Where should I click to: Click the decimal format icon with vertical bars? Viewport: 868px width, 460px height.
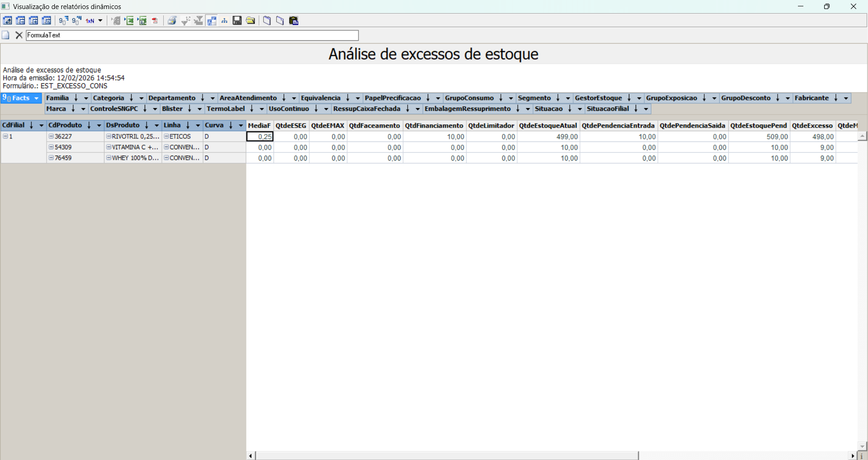point(77,20)
